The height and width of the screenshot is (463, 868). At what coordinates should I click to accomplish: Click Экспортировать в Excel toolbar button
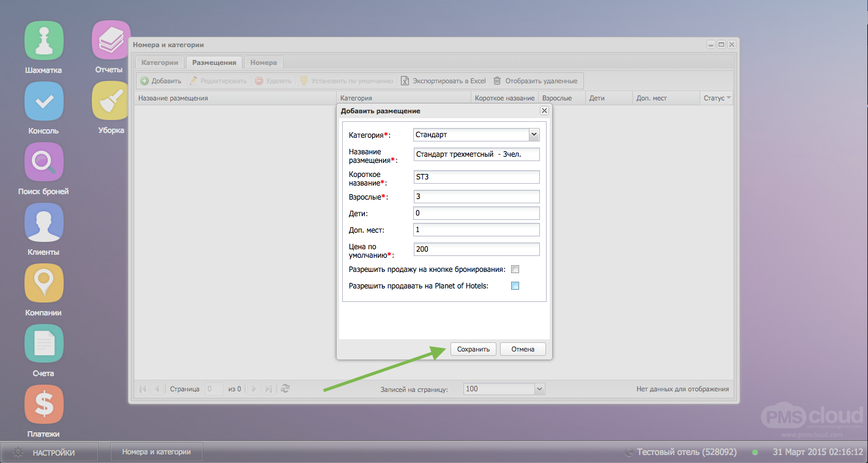click(x=444, y=81)
